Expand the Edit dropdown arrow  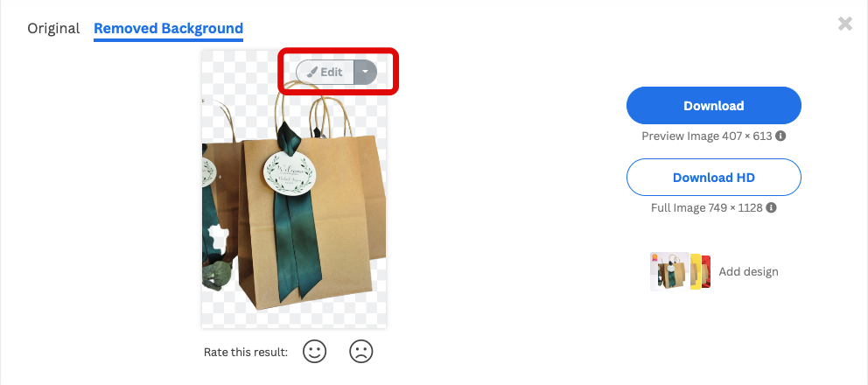pos(366,72)
